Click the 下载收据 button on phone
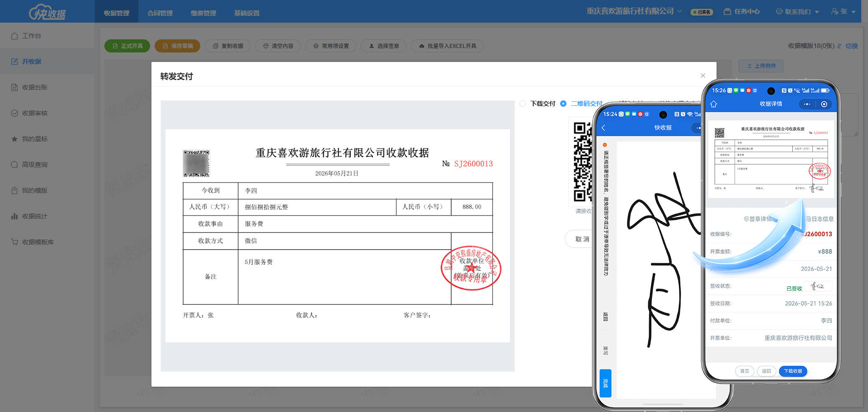The height and width of the screenshot is (412, 868). tap(793, 371)
